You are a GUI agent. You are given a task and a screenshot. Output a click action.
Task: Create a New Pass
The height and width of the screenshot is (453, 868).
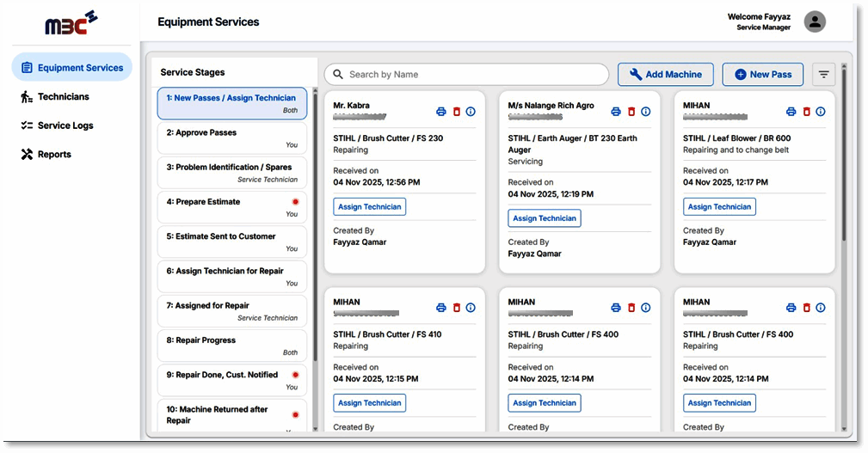pos(762,75)
